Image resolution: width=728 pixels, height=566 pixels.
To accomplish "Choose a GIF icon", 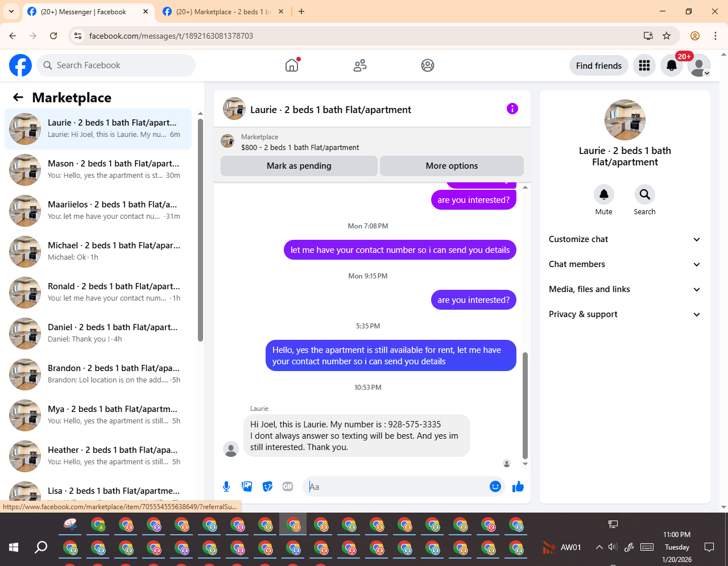I will tap(288, 486).
